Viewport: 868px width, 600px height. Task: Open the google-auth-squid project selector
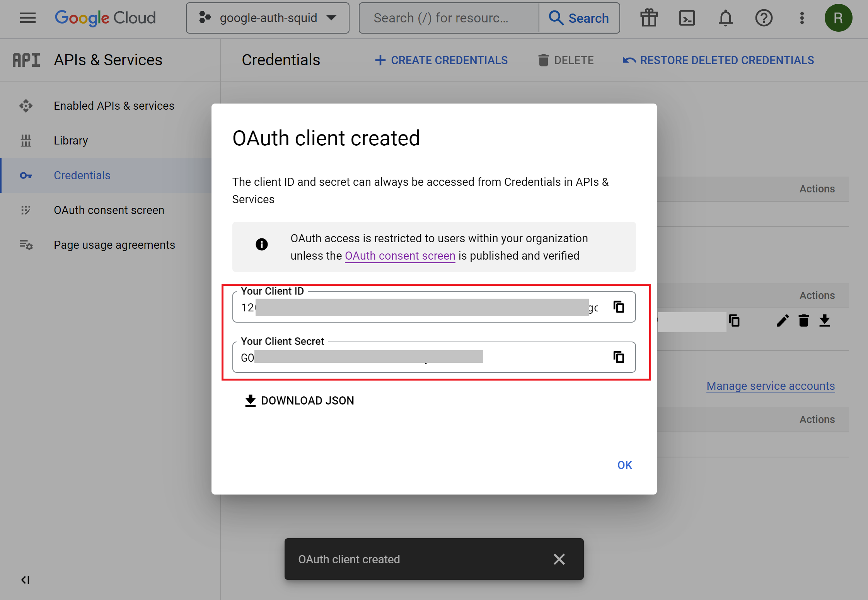pos(268,18)
